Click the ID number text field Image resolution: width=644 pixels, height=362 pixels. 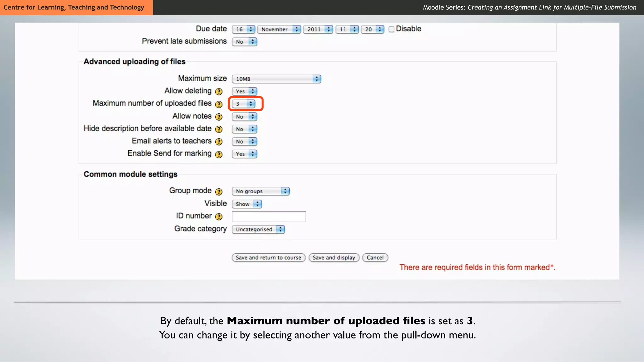tap(269, 217)
